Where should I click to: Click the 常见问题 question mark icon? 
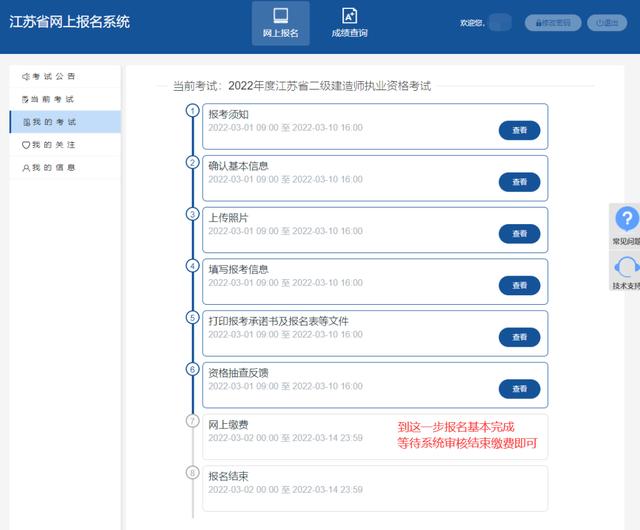tap(627, 220)
